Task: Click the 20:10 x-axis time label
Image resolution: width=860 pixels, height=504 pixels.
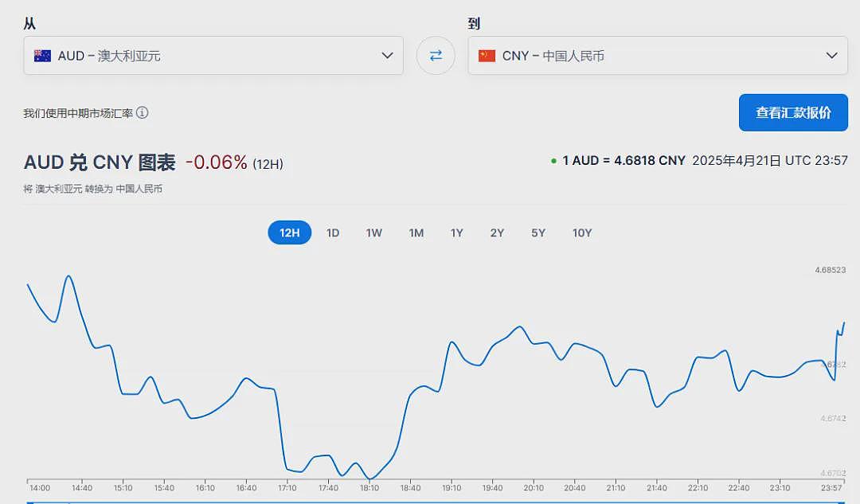Action: (533, 487)
